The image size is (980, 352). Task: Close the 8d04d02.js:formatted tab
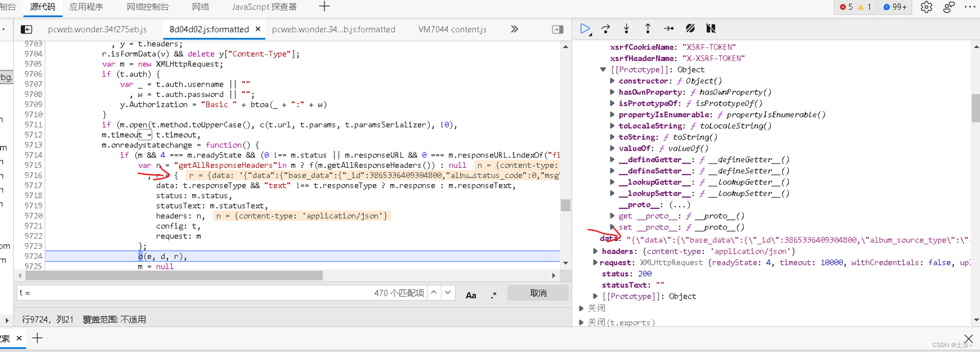tap(258, 29)
